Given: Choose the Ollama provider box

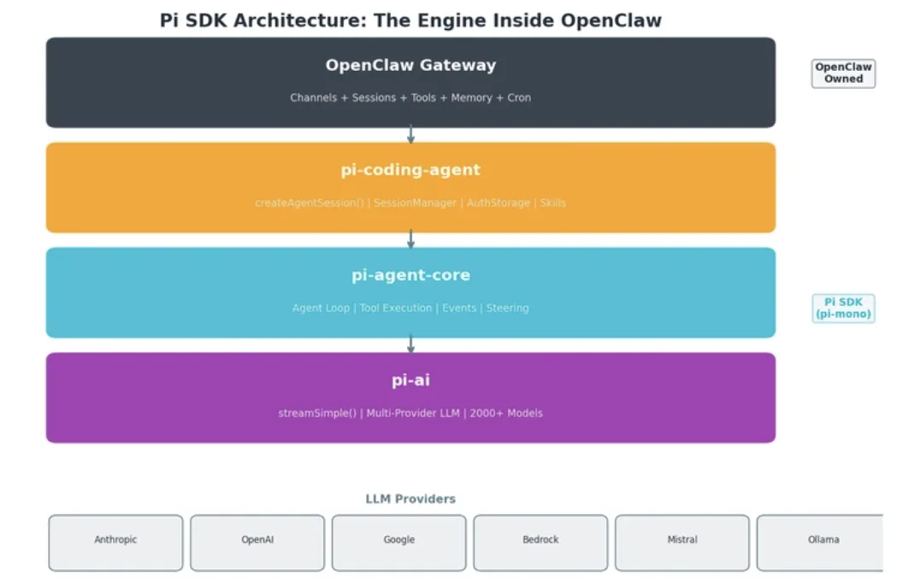Looking at the screenshot, I should [821, 542].
